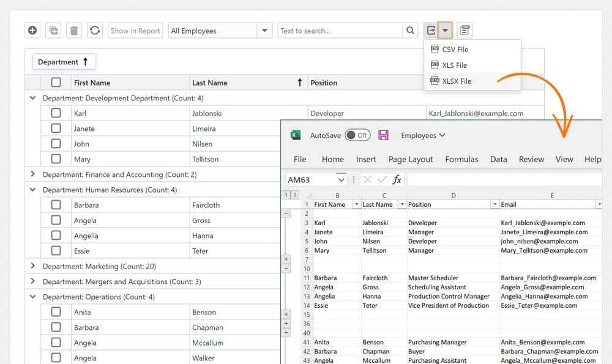Tick the select-all header checkbox
The height and width of the screenshot is (364, 612).
point(56,83)
